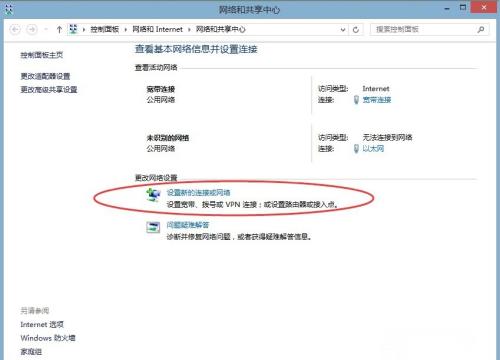Screen dimensions: 500x360
Task: Close the 网络和共享中心 window
Action: pyautogui.click(x=484, y=7)
